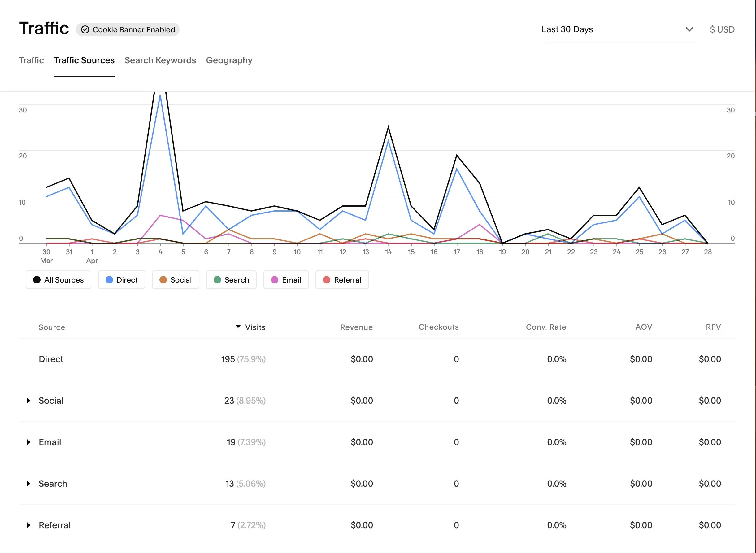Expand the Social source row
This screenshot has height=553, width=756.
pyautogui.click(x=29, y=400)
